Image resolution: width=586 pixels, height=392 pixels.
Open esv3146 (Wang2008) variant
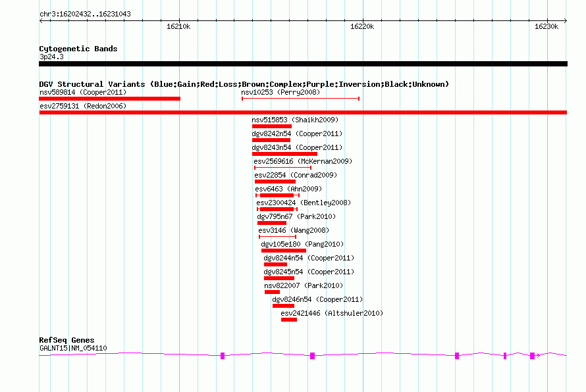(294, 230)
